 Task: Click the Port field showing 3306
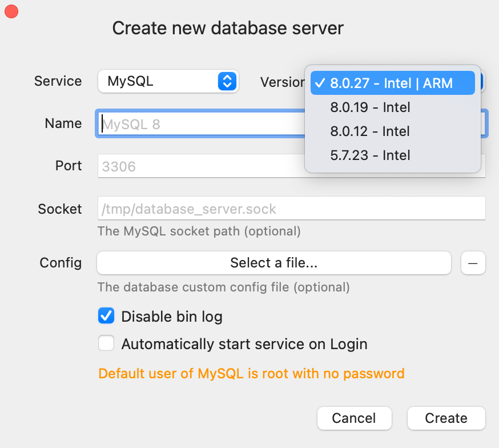click(x=200, y=166)
